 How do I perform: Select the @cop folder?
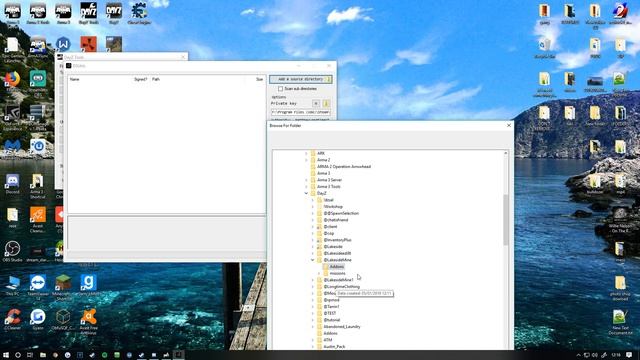[329, 233]
